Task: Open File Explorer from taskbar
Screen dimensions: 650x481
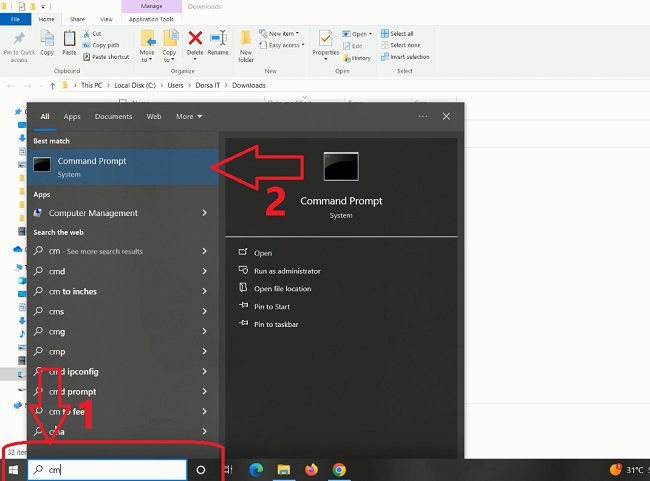Action: [x=284, y=469]
